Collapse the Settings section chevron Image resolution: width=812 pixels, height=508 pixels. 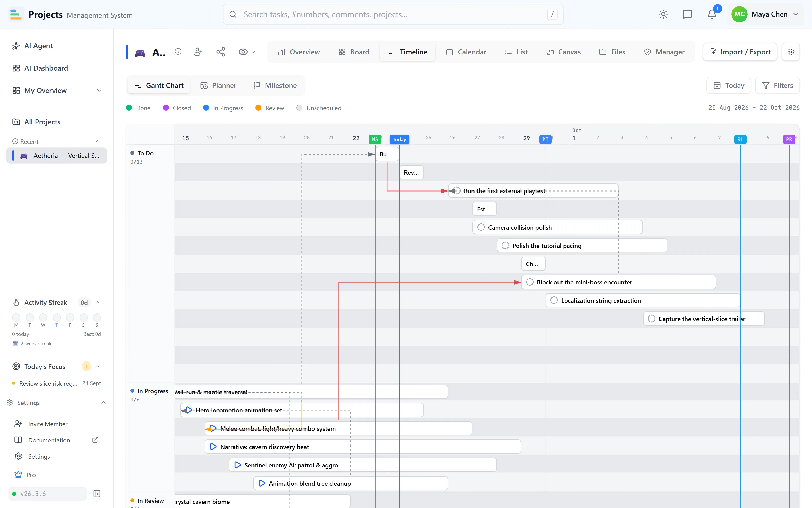[103, 403]
